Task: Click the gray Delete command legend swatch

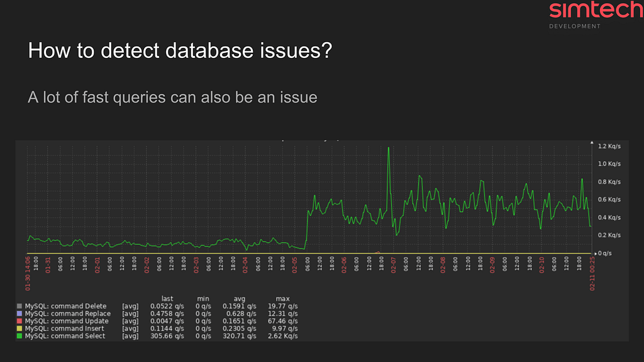Action: point(19,307)
